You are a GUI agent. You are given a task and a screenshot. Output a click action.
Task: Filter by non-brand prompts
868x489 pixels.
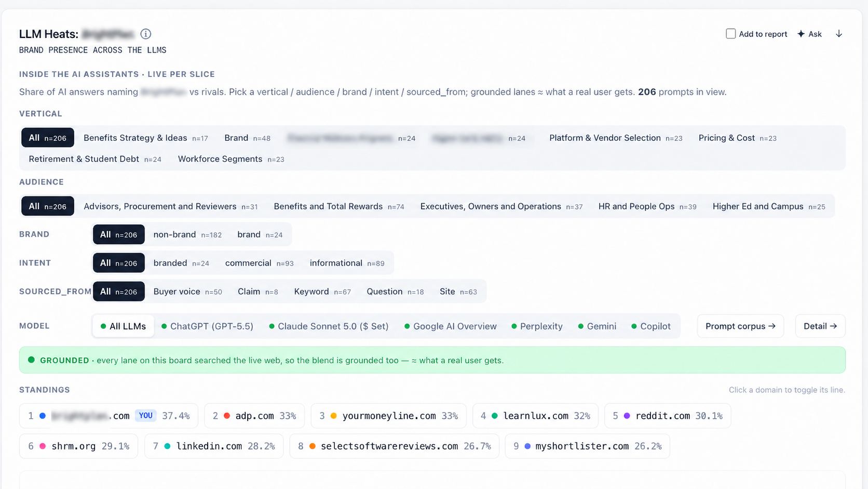(x=187, y=234)
